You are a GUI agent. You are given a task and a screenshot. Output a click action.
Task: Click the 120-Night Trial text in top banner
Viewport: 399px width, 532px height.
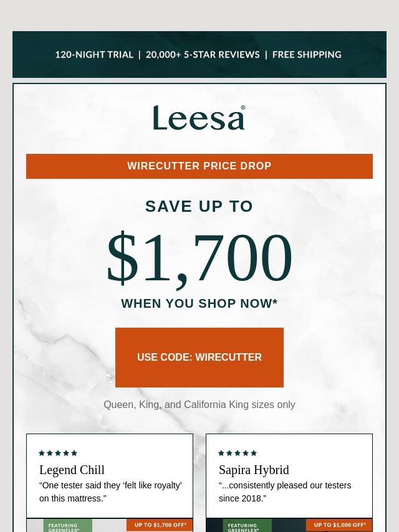(x=94, y=55)
